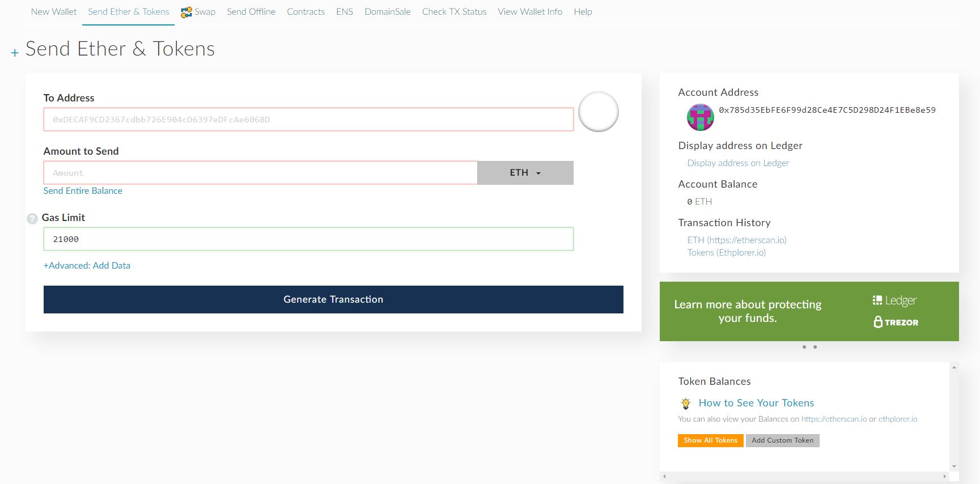The image size is (980, 484).
Task: Open the Contracts tab
Action: (x=306, y=12)
